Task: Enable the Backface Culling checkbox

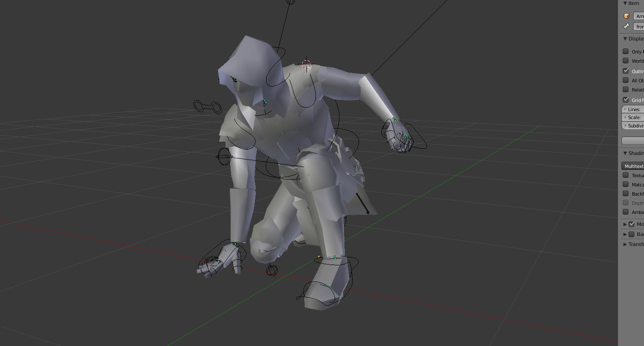Action: 626,193
